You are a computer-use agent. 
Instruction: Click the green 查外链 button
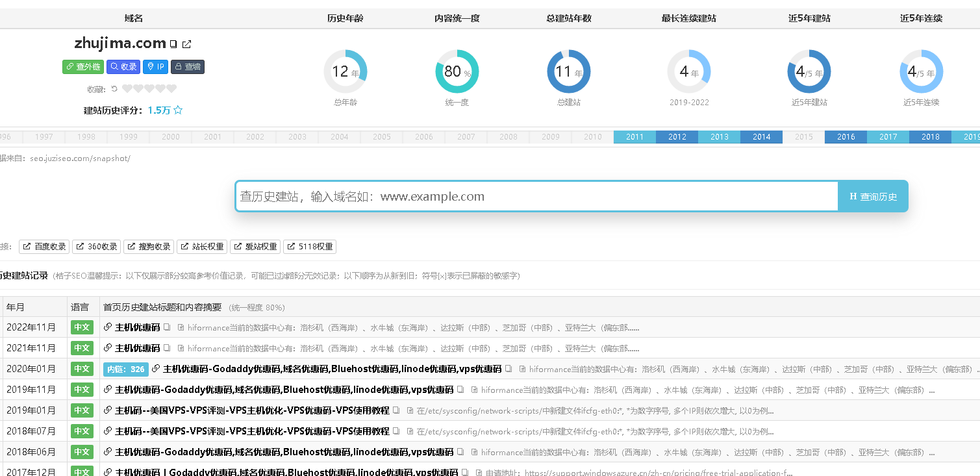coord(83,66)
